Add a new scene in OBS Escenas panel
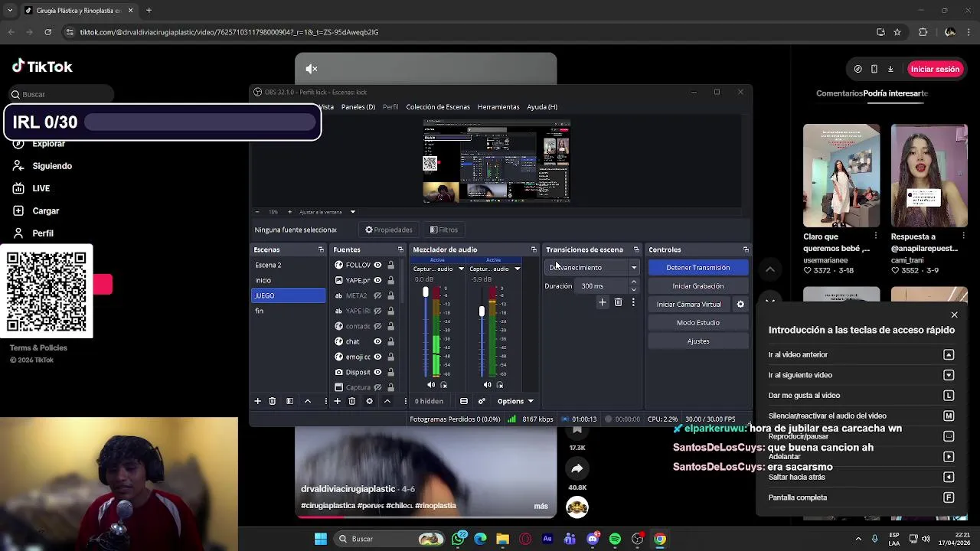 (258, 401)
